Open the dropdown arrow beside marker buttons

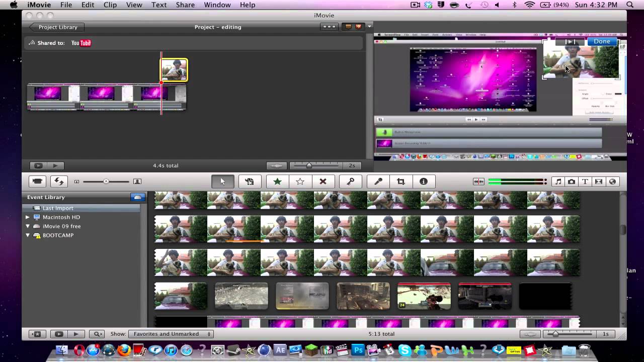[x=370, y=27]
